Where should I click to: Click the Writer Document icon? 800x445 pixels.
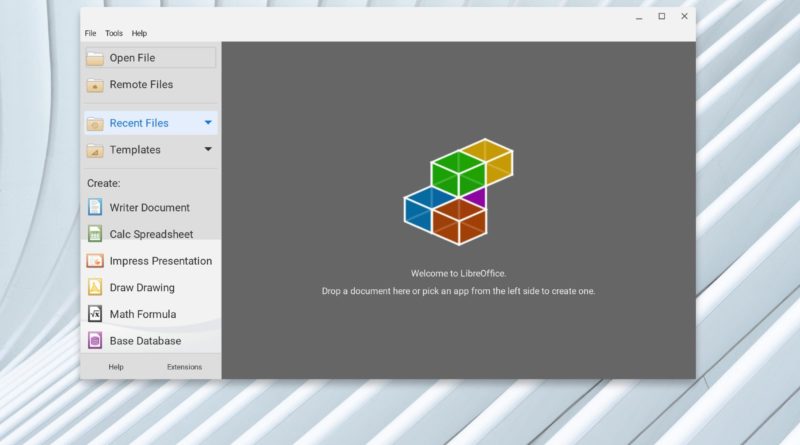coord(95,207)
